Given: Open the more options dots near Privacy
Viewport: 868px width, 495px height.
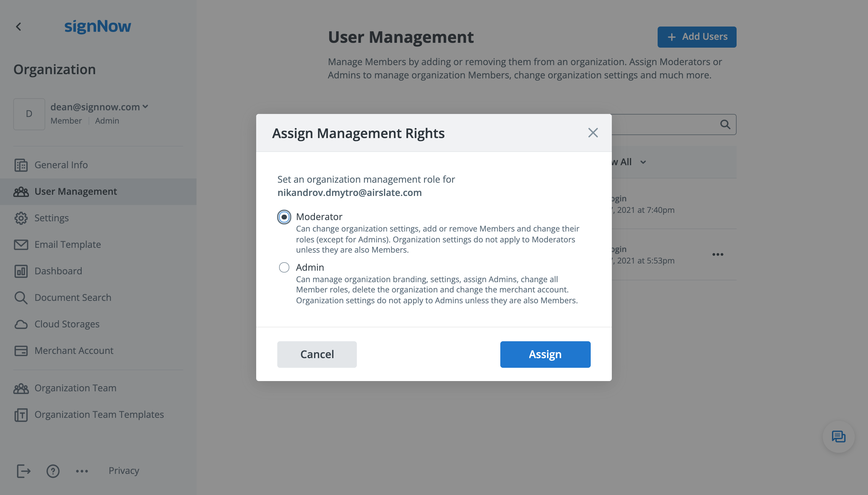Looking at the screenshot, I should pyautogui.click(x=82, y=471).
